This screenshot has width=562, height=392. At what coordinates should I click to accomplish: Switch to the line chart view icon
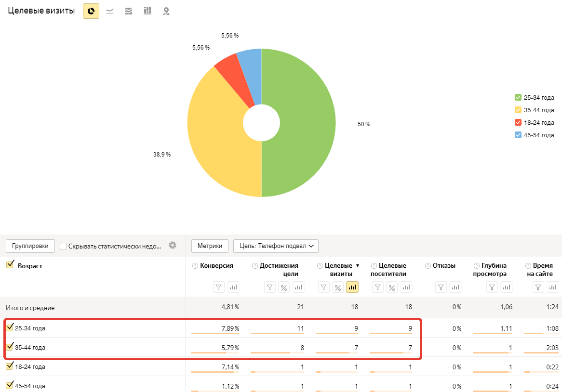[x=110, y=11]
